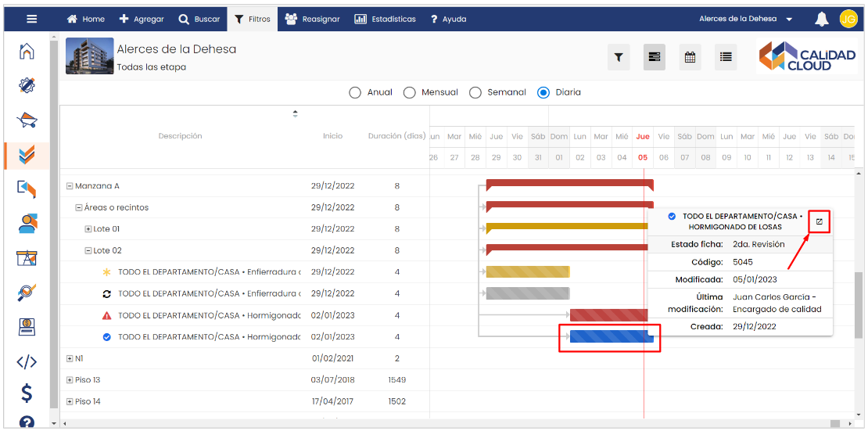Select the Mensual view option
Image resolution: width=868 pixels, height=431 pixels.
tap(409, 92)
